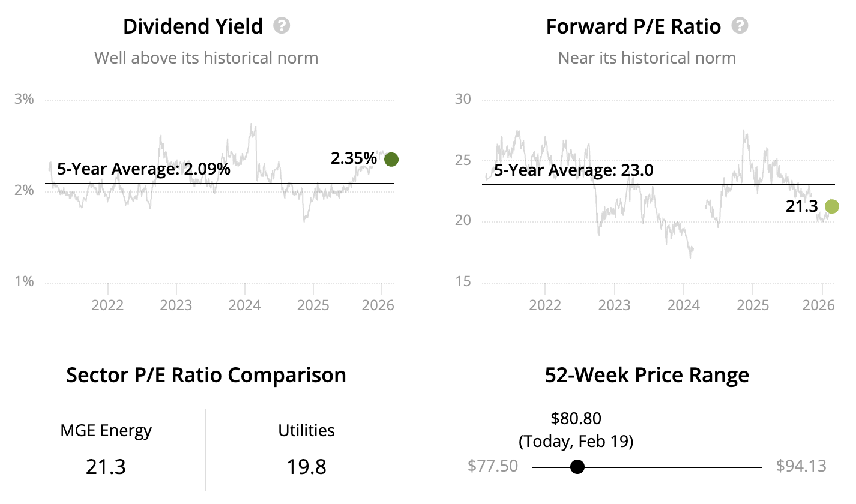Click the MGE Energy label

(106, 431)
